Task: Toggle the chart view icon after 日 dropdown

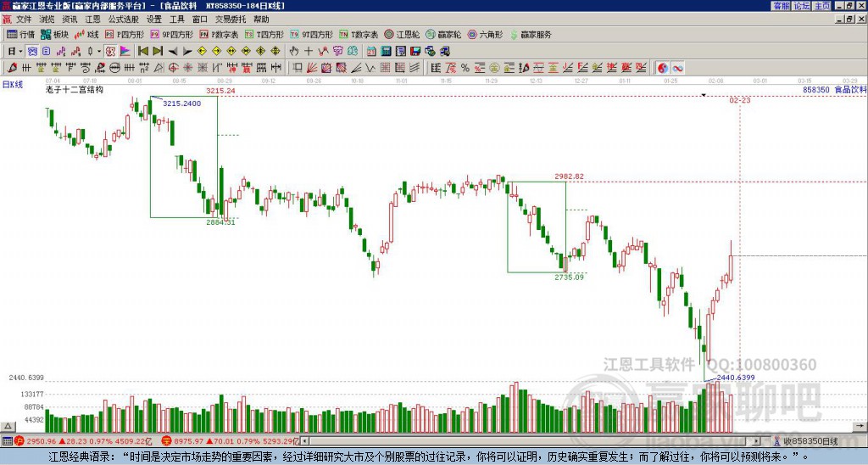Action: coord(32,52)
